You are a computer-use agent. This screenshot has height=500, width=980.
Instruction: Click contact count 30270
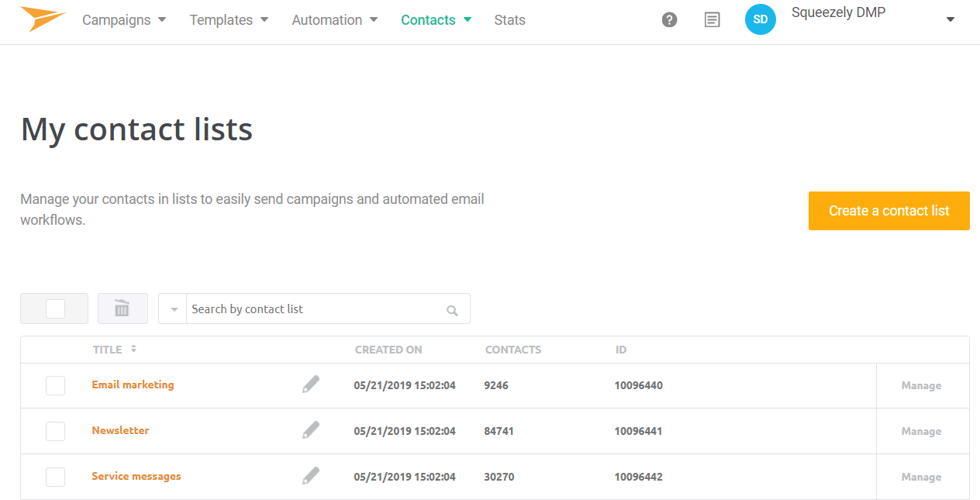click(x=499, y=477)
